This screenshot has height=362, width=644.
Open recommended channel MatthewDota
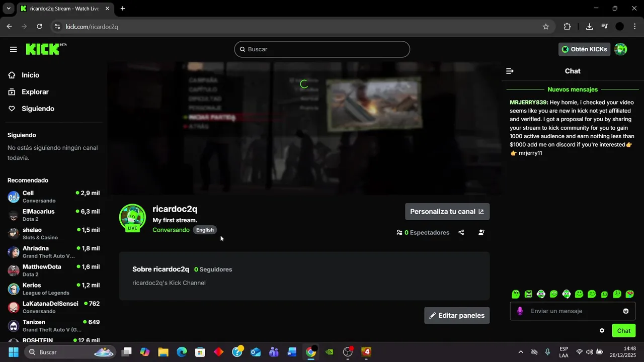click(x=53, y=270)
